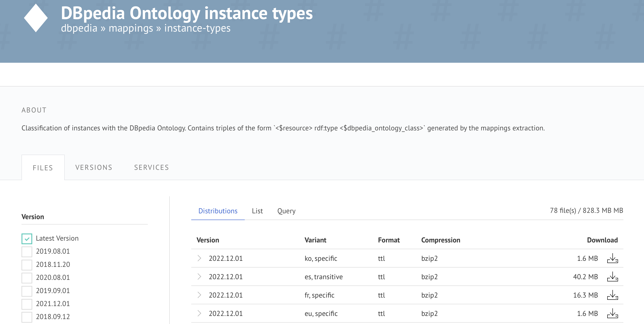Screen dimensions: 644x324
Task: Click the 78 file(s) summary text
Action: (586, 210)
